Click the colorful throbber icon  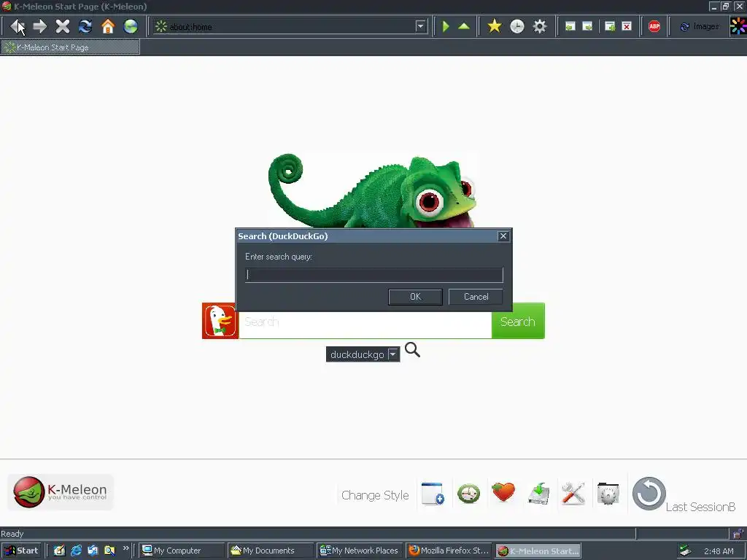(x=738, y=26)
